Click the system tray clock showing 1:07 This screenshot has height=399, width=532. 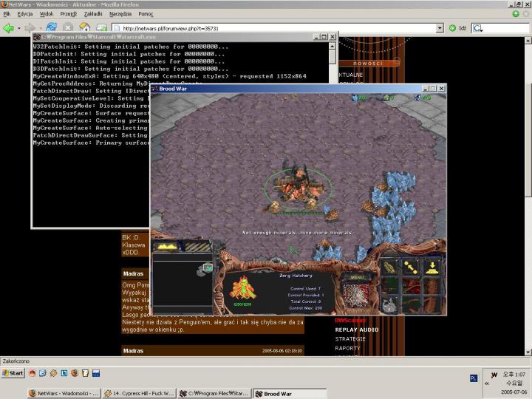(x=514, y=374)
